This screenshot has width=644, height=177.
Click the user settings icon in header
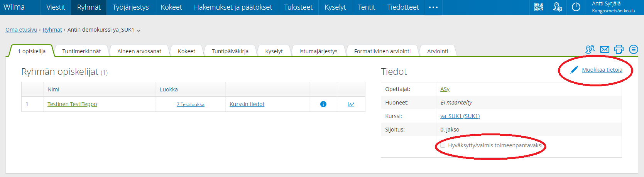pos(557,7)
